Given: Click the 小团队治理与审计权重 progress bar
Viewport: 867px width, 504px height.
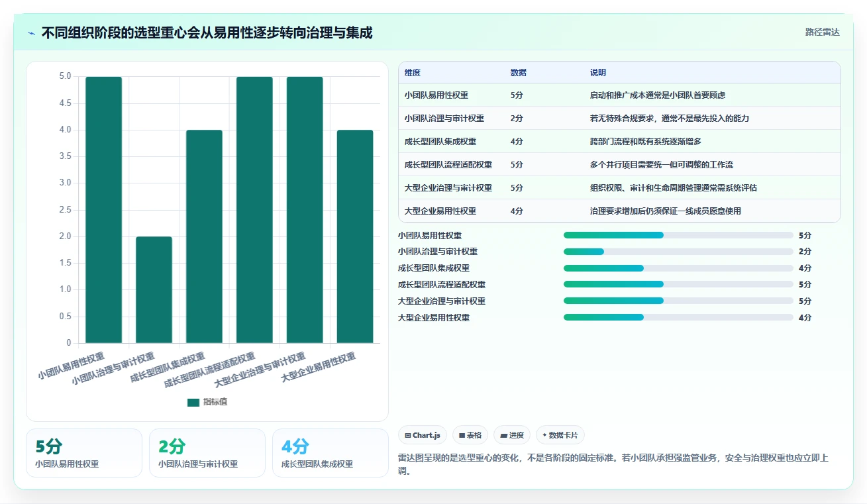Looking at the screenshot, I should pos(678,252).
